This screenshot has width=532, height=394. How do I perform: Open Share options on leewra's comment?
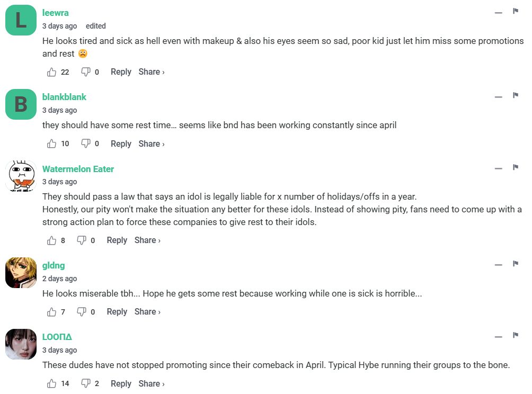tap(152, 72)
